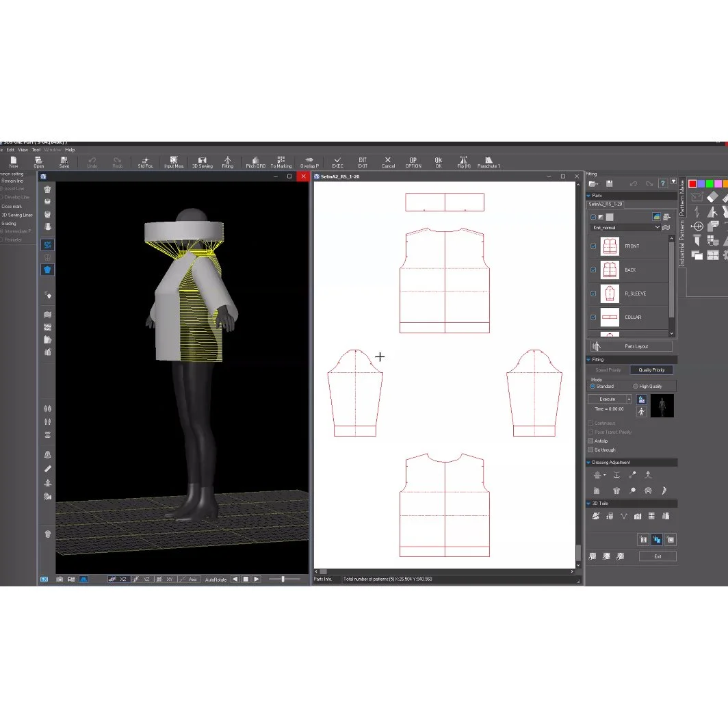Uncheck the COLLAR part checkbox

click(x=593, y=317)
